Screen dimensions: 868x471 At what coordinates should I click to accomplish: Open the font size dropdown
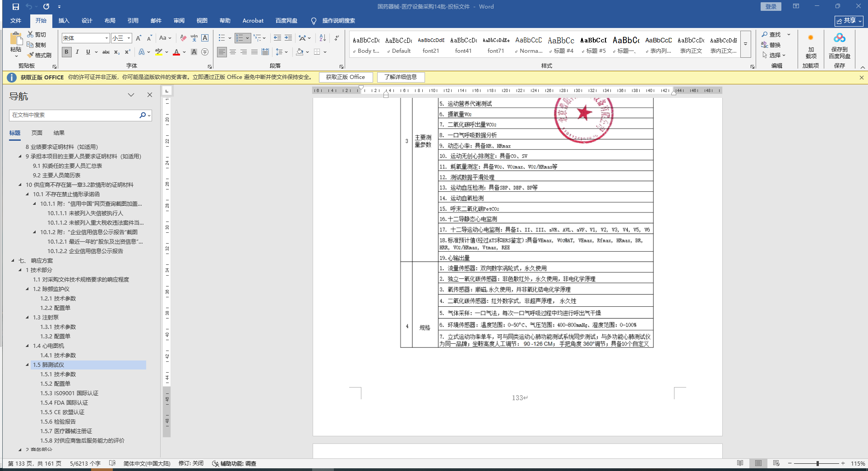129,38
